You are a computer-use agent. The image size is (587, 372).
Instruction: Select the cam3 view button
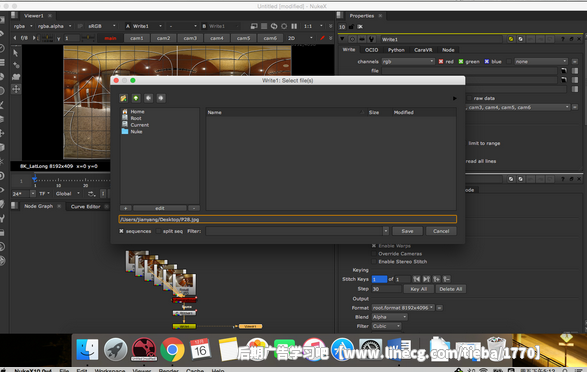click(x=190, y=38)
